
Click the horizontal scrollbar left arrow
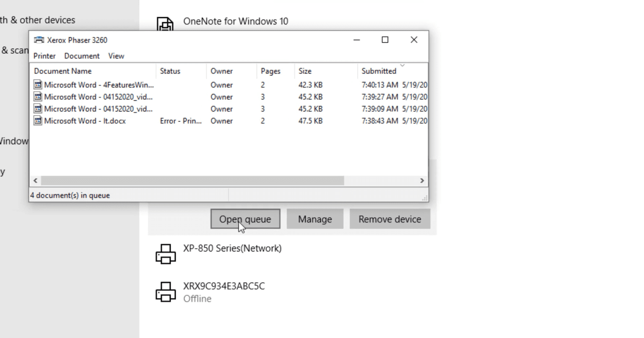35,180
